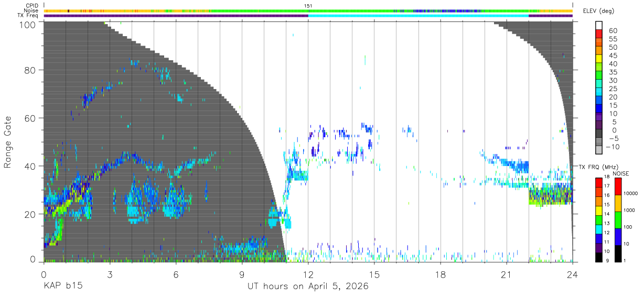Click range gate tick label 60 on y-axis
Image resolution: width=644 pixels, height=297 pixels.
31,118
